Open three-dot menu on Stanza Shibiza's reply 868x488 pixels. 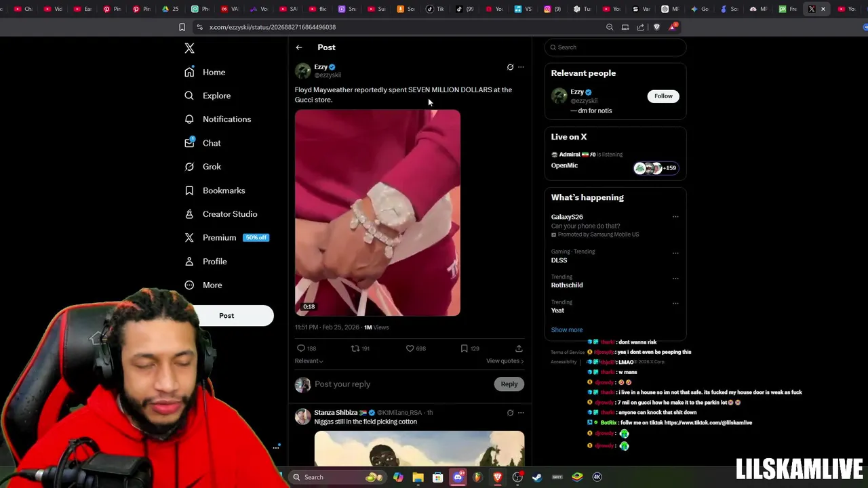521,412
